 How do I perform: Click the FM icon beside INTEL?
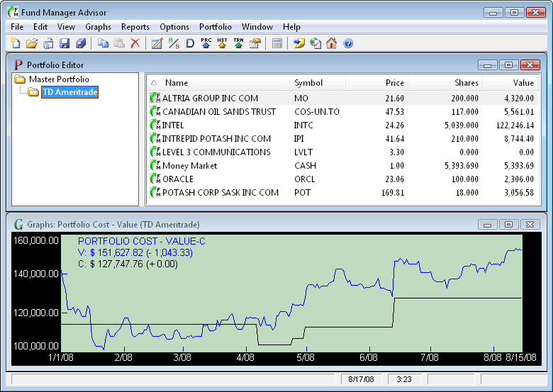155,125
